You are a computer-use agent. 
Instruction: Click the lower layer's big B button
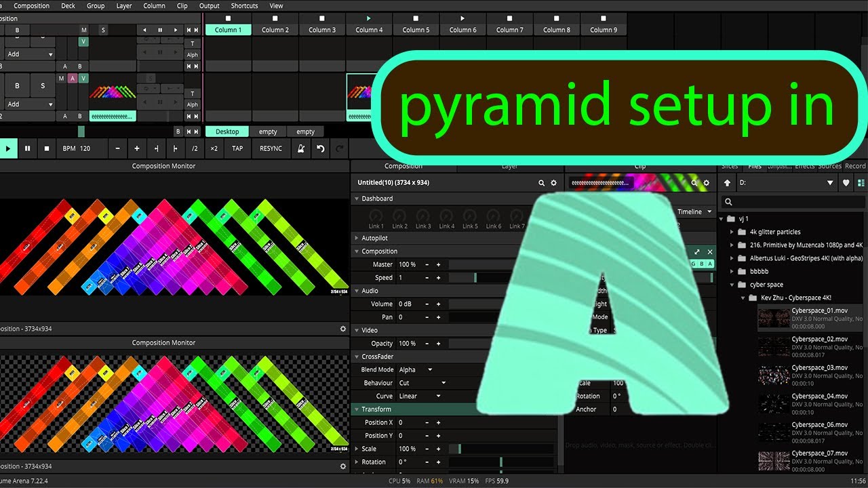click(17, 86)
